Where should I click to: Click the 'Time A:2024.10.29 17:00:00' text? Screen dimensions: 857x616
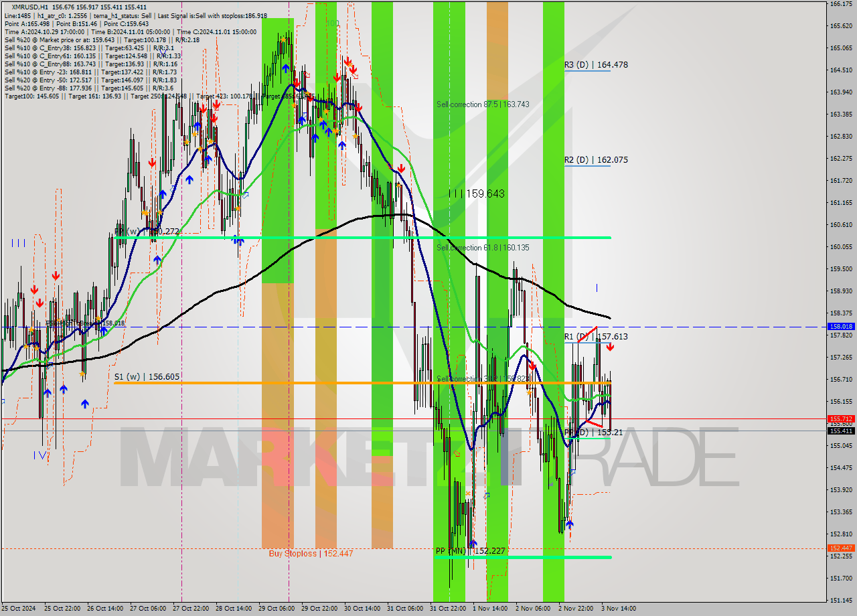coord(44,31)
